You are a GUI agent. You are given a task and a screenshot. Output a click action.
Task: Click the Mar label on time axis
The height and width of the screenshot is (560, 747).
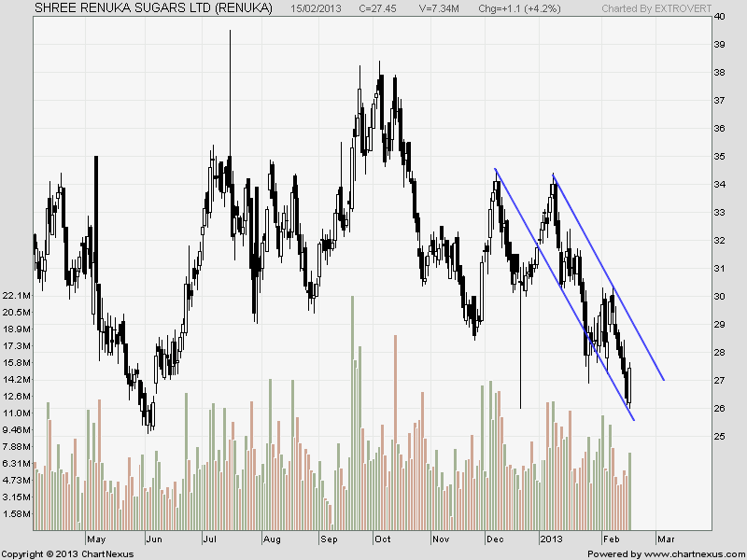(x=665, y=539)
